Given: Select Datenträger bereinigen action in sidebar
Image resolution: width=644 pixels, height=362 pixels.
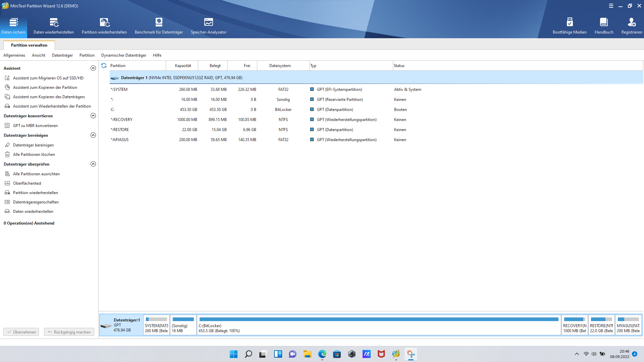Looking at the screenshot, I should (x=33, y=145).
